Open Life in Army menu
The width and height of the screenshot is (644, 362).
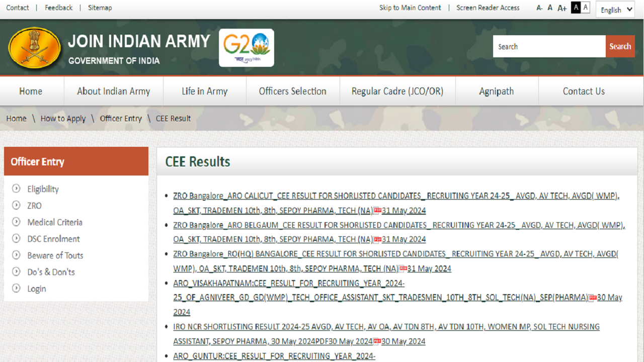point(205,91)
